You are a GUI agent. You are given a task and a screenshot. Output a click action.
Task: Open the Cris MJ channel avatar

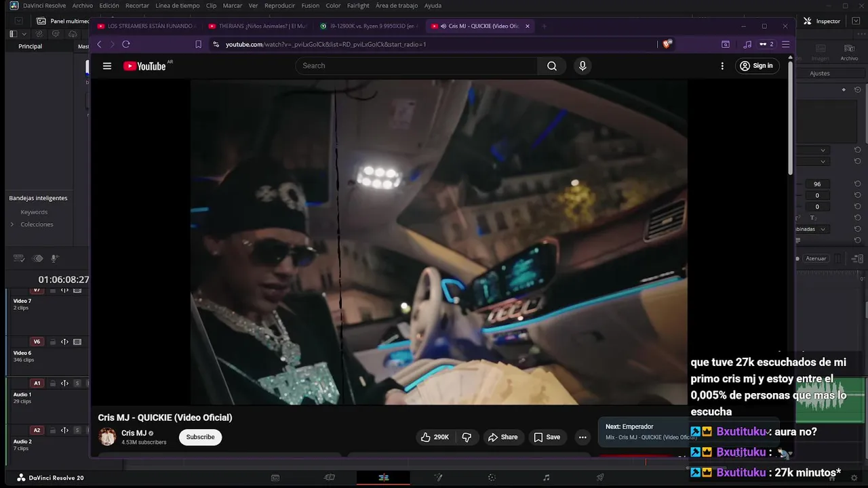[107, 437]
